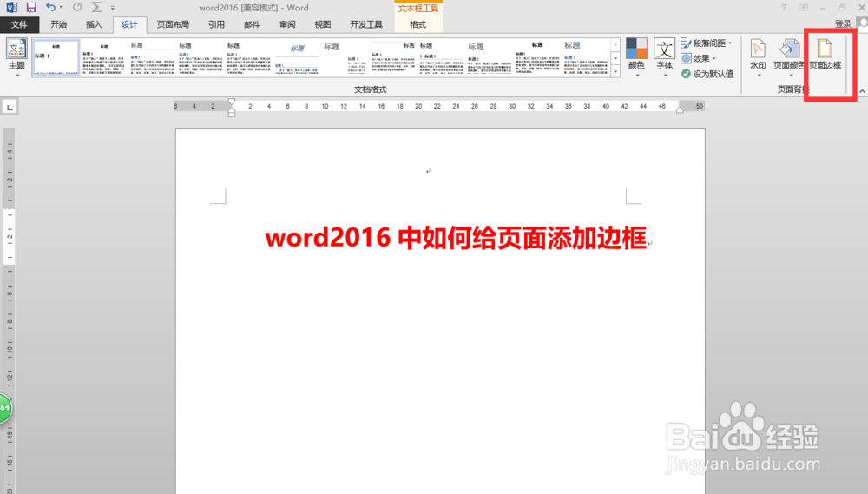Open the 页面颜色 page color menu
This screenshot has width=868, height=494.
(789, 57)
